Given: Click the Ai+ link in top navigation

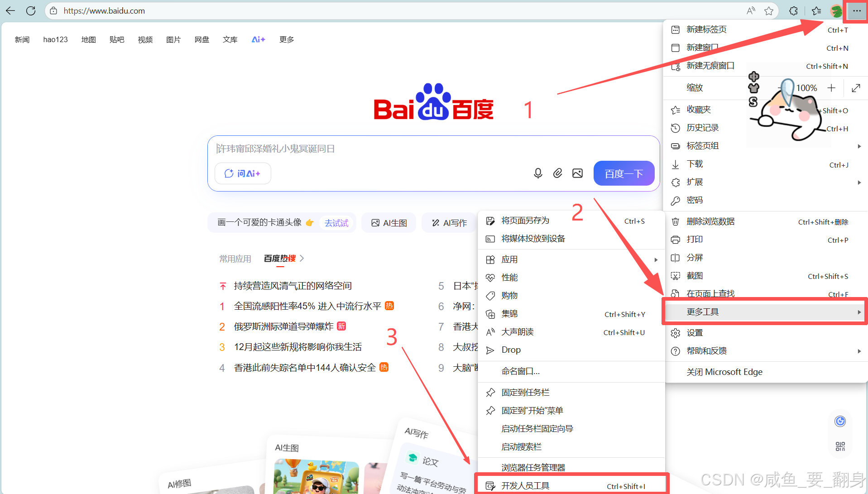Looking at the screenshot, I should [258, 40].
